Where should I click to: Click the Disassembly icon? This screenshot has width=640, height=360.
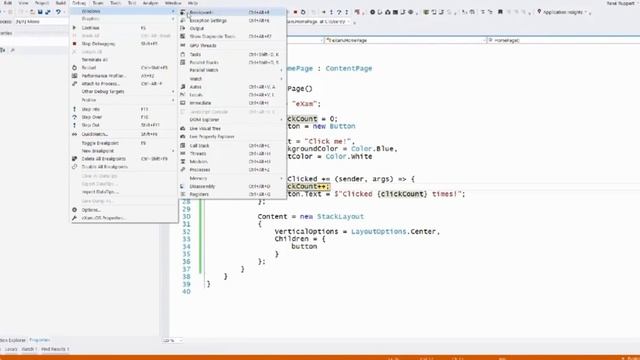pos(183,187)
